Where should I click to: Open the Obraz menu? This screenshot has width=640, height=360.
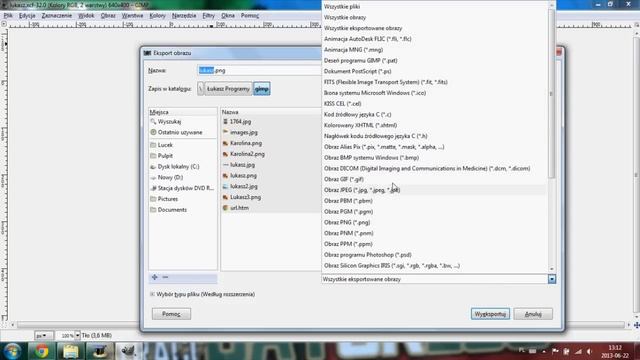point(108,16)
